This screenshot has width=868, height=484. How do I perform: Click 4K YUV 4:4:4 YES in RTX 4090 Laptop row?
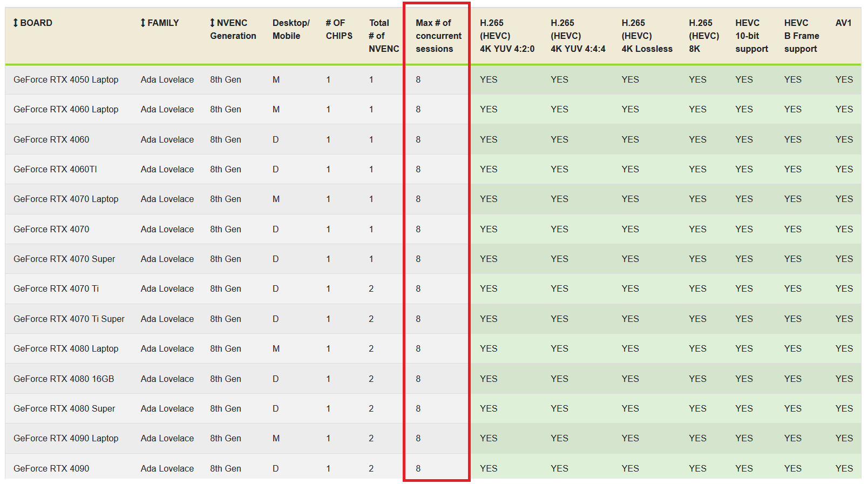click(x=559, y=438)
